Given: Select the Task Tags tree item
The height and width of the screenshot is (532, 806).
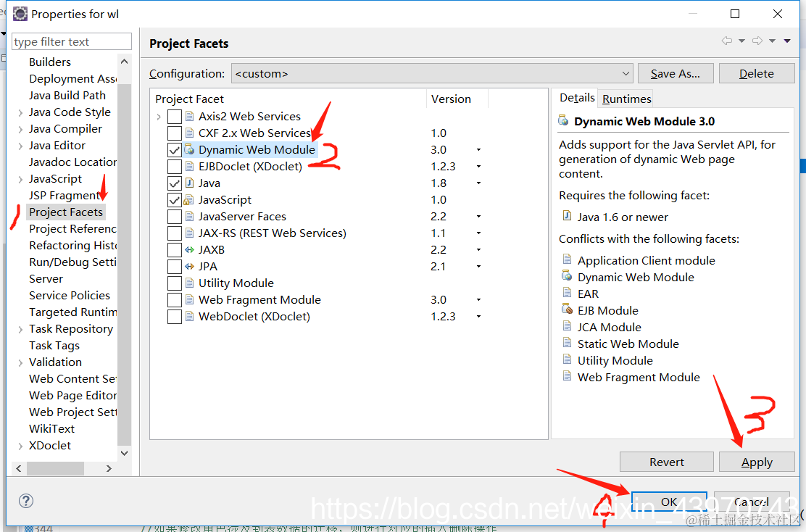Looking at the screenshot, I should (54, 346).
